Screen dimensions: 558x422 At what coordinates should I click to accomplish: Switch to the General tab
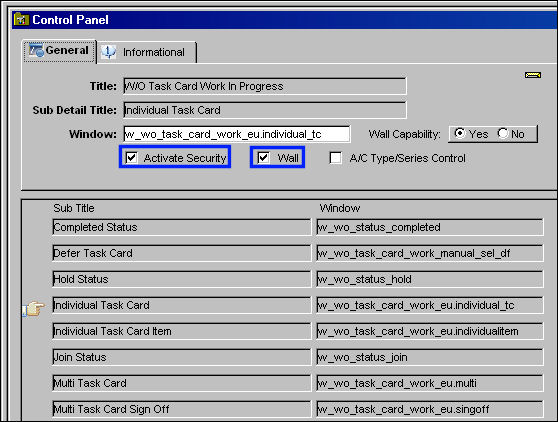click(x=59, y=51)
